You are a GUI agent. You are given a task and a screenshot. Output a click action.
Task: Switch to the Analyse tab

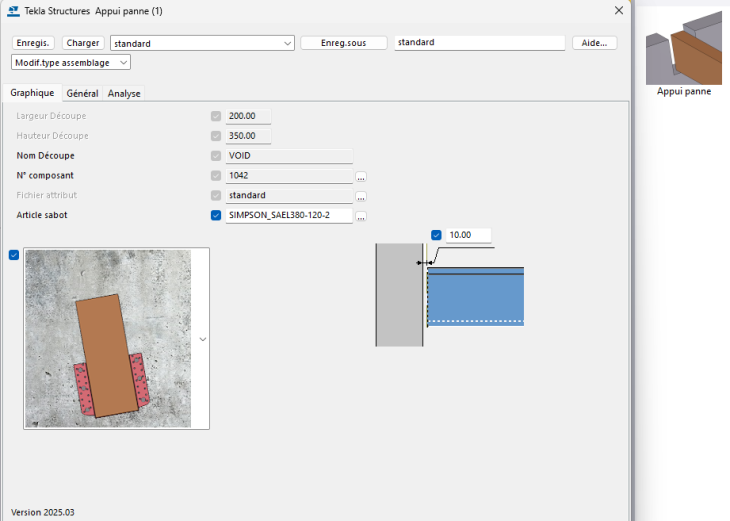tap(124, 93)
